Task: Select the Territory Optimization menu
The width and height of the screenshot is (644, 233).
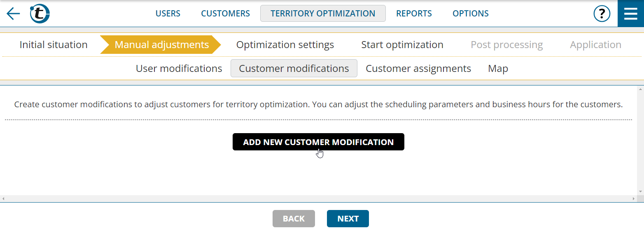Action: (x=323, y=14)
